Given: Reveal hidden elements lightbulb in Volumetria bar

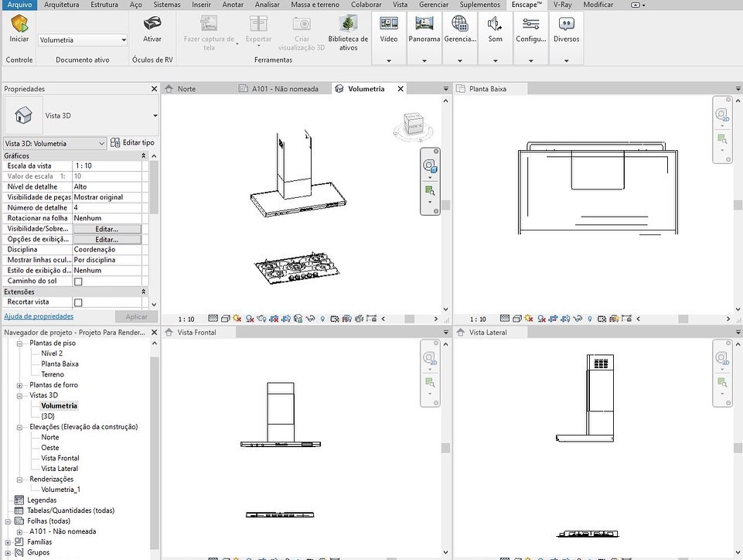Looking at the screenshot, I should coord(322,319).
